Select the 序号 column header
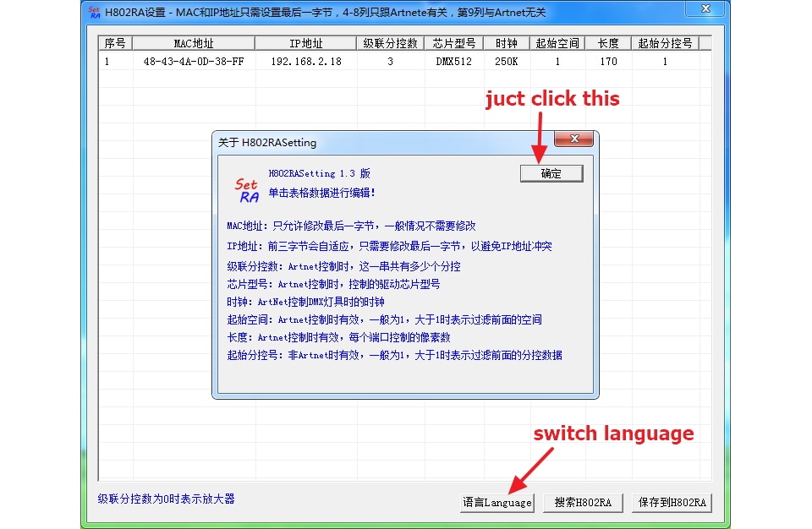 pyautogui.click(x=115, y=43)
